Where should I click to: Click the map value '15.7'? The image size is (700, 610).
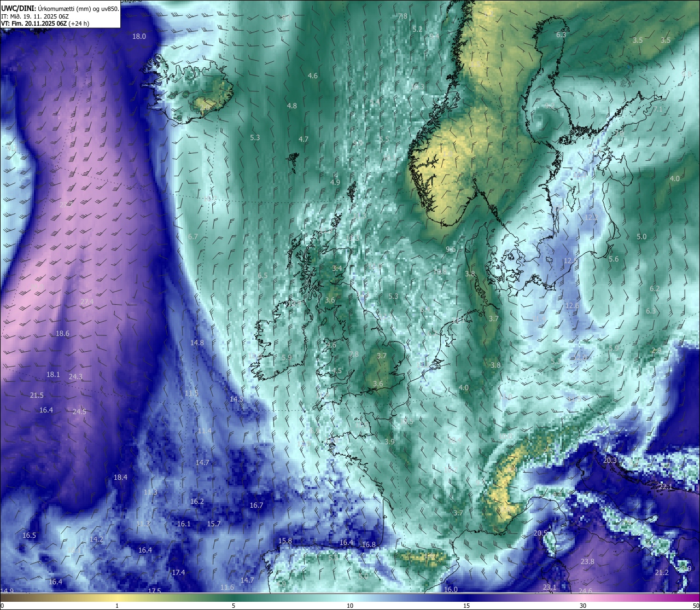214,524
